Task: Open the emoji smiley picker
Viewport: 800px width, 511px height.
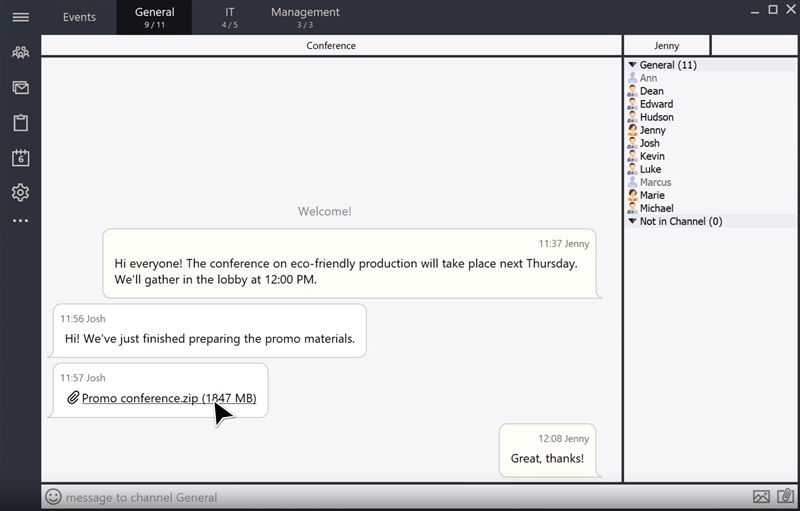Action: [53, 497]
